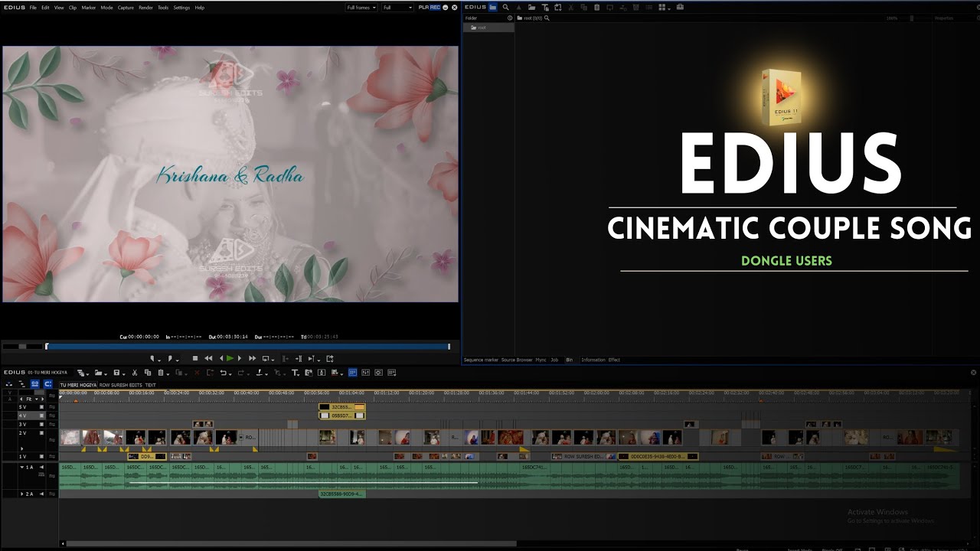Click the Search icon in the bin toolbar
Image resolution: width=980 pixels, height=551 pixels.
[x=505, y=7]
